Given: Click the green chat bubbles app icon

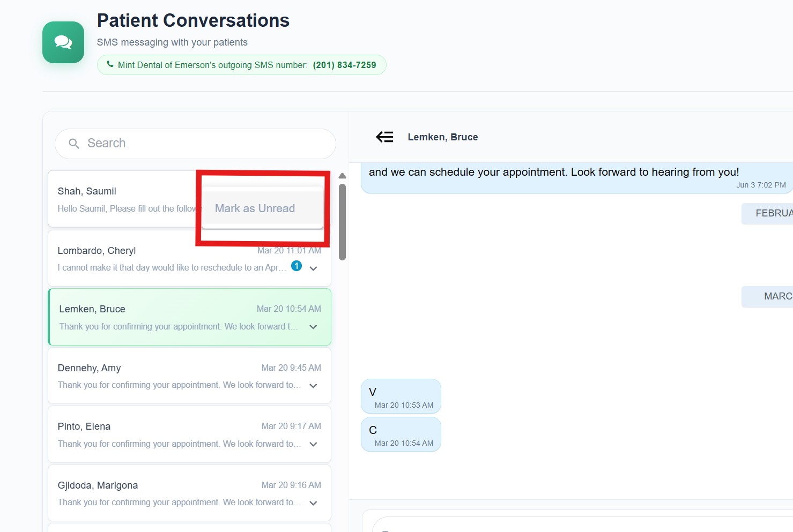Looking at the screenshot, I should pos(63,42).
